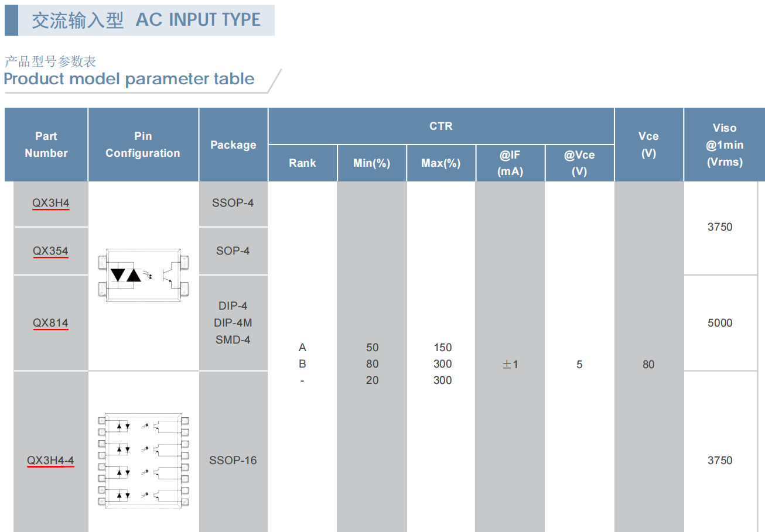The width and height of the screenshot is (765, 532).
Task: Click the @Vce (V) column header
Action: click(x=579, y=163)
